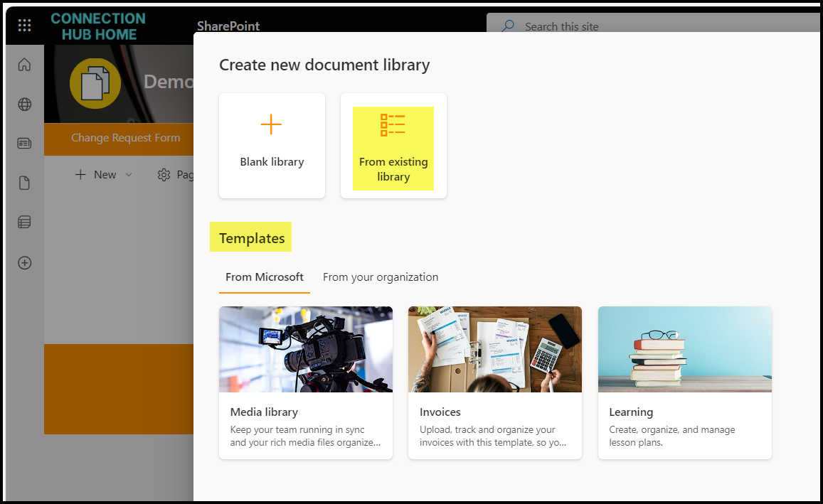Open My lists icon in sidebar

click(24, 222)
